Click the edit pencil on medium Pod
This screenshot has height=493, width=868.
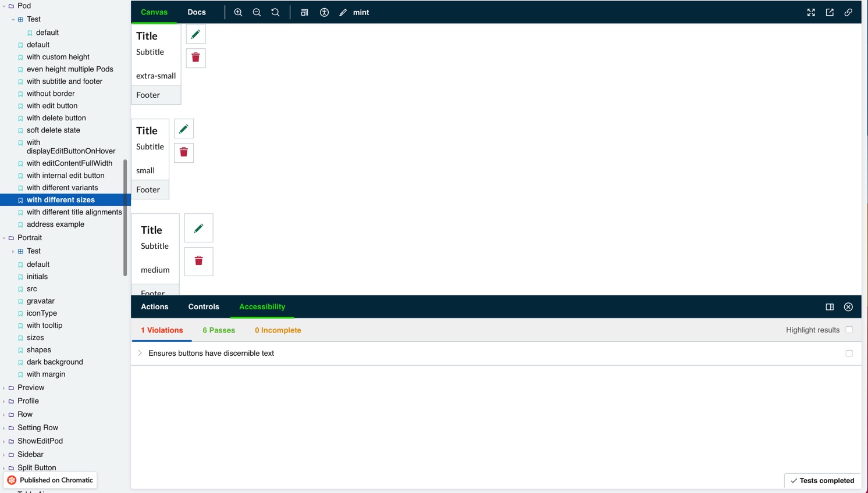199,228
